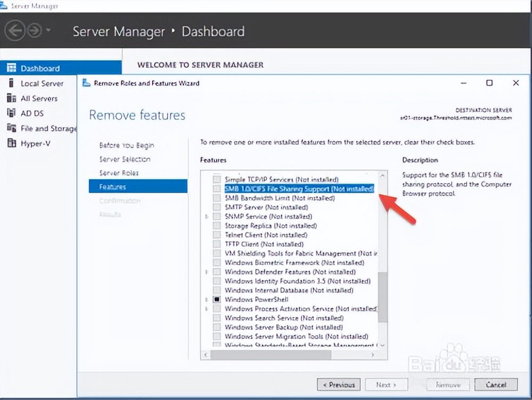532x400 pixels.
Task: Cancel the Remove Features wizard
Action: [x=496, y=385]
